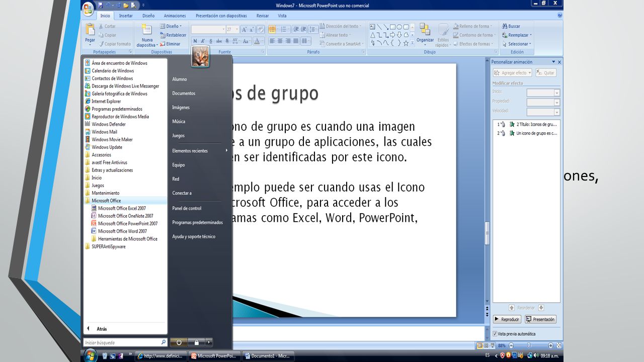The image size is (644, 362).
Task: Close Personalizar animación pane
Action: 559,62
